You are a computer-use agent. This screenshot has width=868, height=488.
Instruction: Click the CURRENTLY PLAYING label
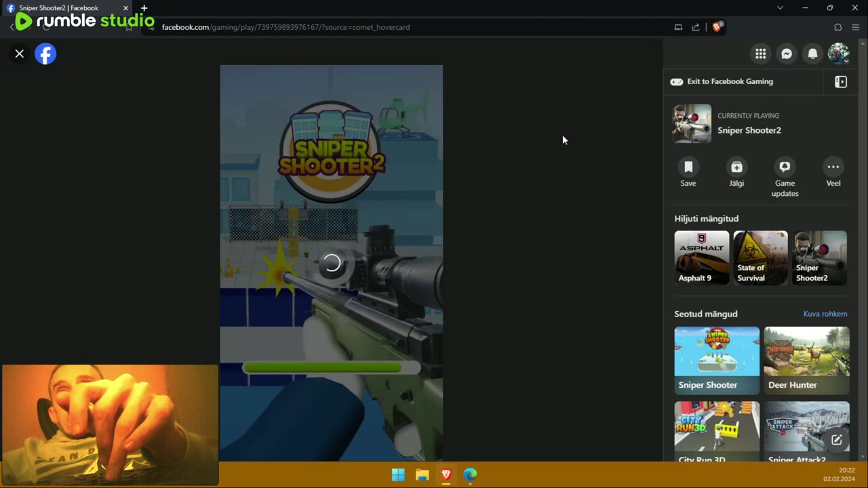(749, 116)
